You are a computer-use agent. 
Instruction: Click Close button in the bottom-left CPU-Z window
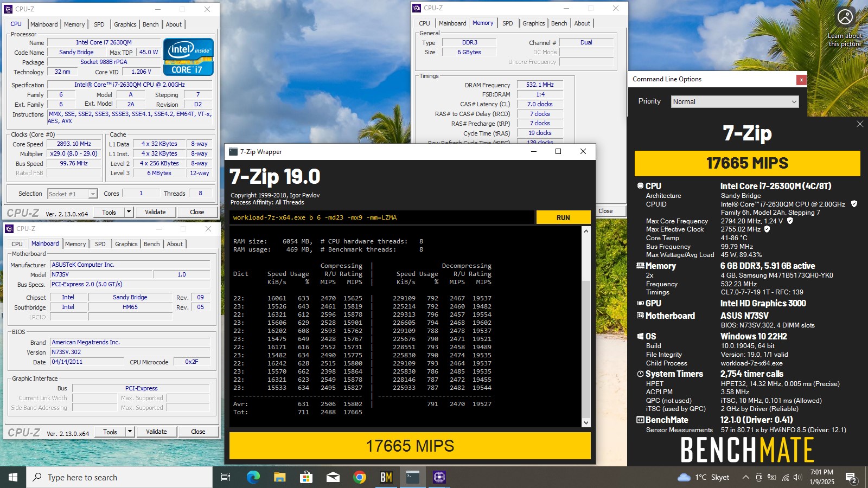[x=198, y=432]
